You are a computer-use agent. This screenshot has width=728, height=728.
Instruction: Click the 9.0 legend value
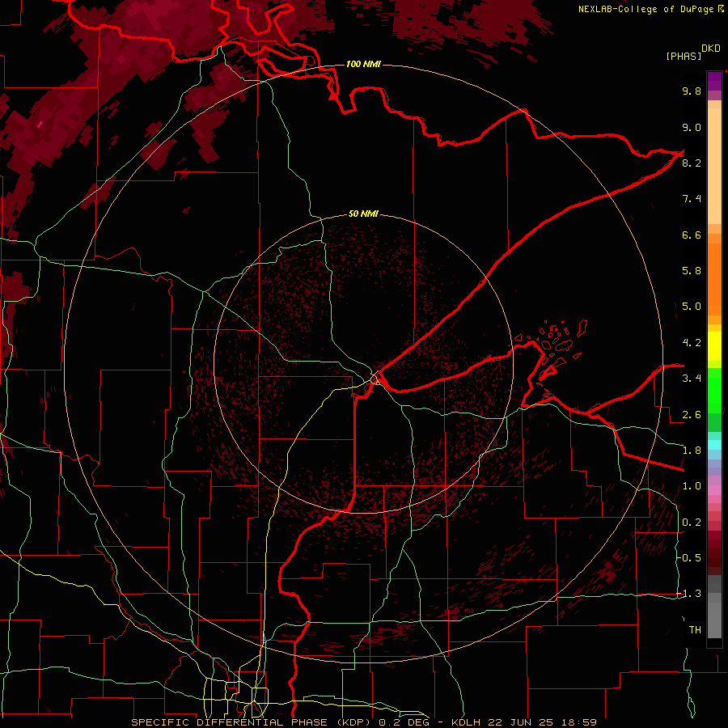[692, 127]
